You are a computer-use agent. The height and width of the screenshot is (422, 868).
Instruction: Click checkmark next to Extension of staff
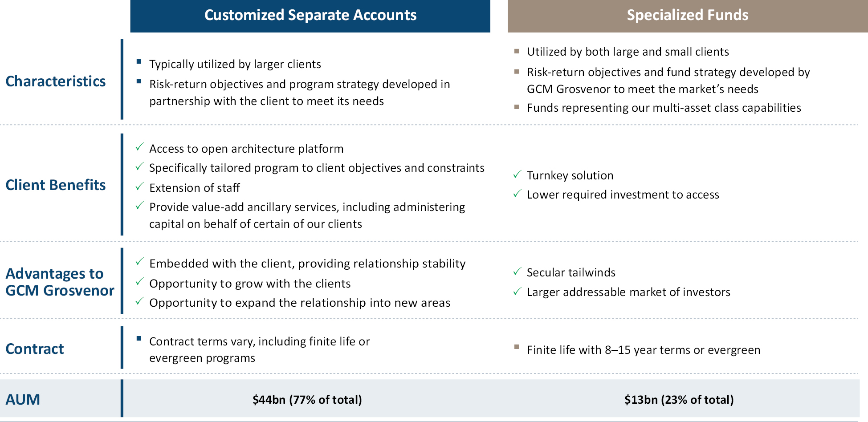pyautogui.click(x=139, y=186)
